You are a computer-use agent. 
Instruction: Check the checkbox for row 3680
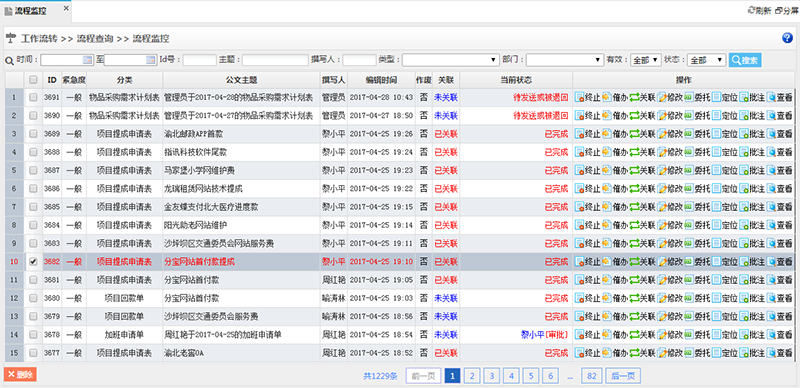(33, 298)
